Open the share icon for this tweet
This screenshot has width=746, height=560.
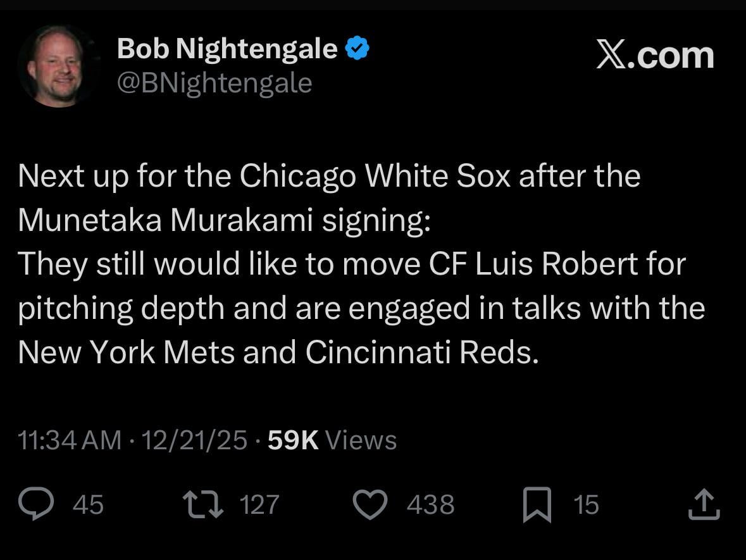pyautogui.click(x=706, y=504)
